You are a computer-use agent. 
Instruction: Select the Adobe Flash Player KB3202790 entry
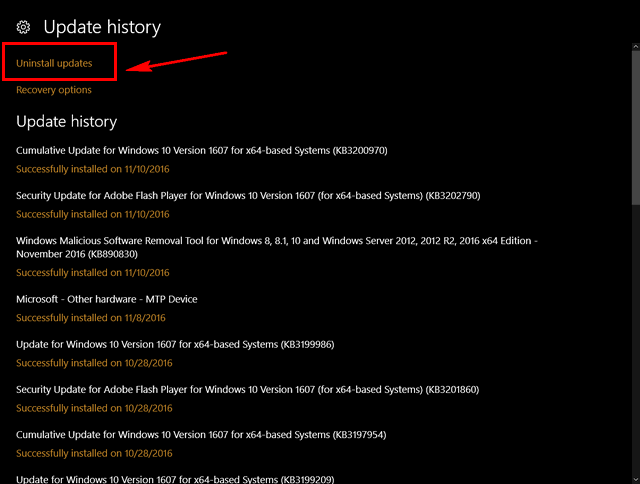coord(248,195)
